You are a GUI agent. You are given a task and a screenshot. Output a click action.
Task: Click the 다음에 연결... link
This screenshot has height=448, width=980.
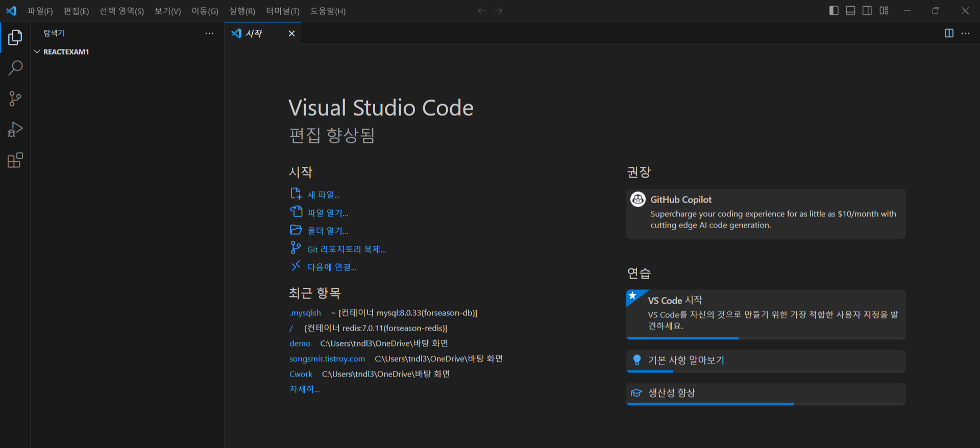[332, 267]
